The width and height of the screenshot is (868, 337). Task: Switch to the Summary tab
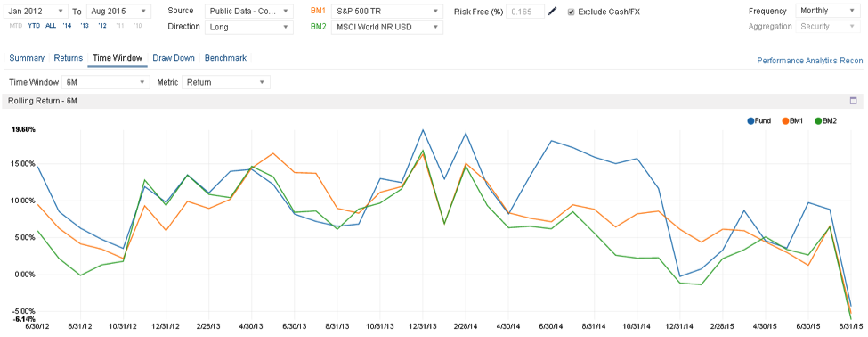coord(27,58)
